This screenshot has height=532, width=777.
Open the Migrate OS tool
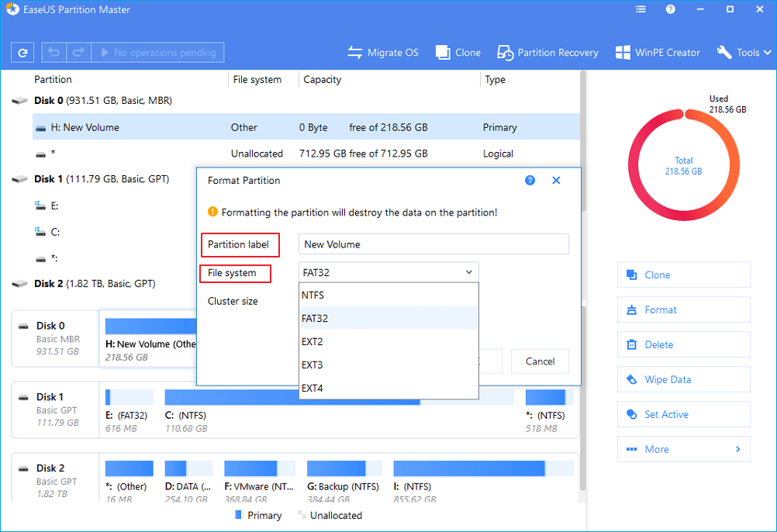tap(383, 53)
